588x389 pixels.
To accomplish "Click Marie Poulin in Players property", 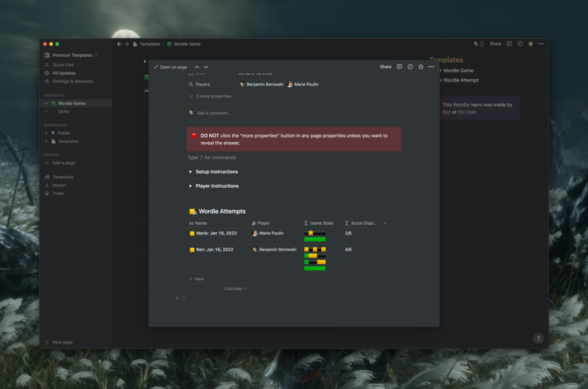I will (x=302, y=84).
